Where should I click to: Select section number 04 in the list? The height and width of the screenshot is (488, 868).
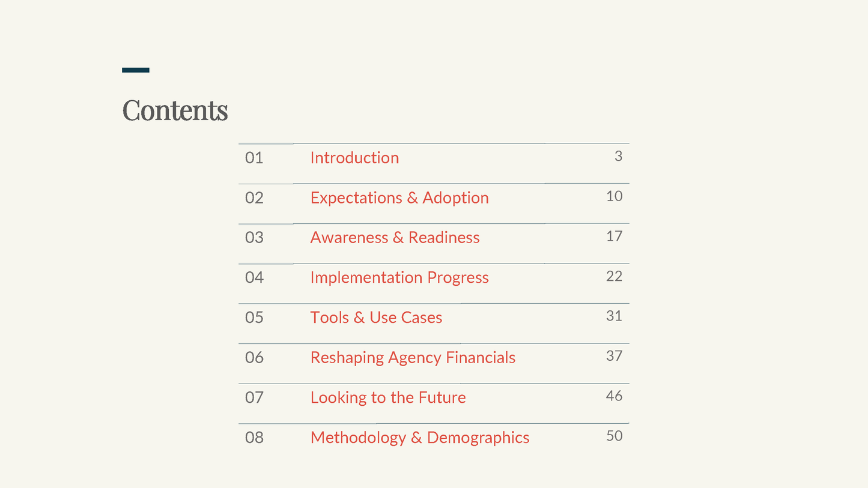pyautogui.click(x=254, y=278)
